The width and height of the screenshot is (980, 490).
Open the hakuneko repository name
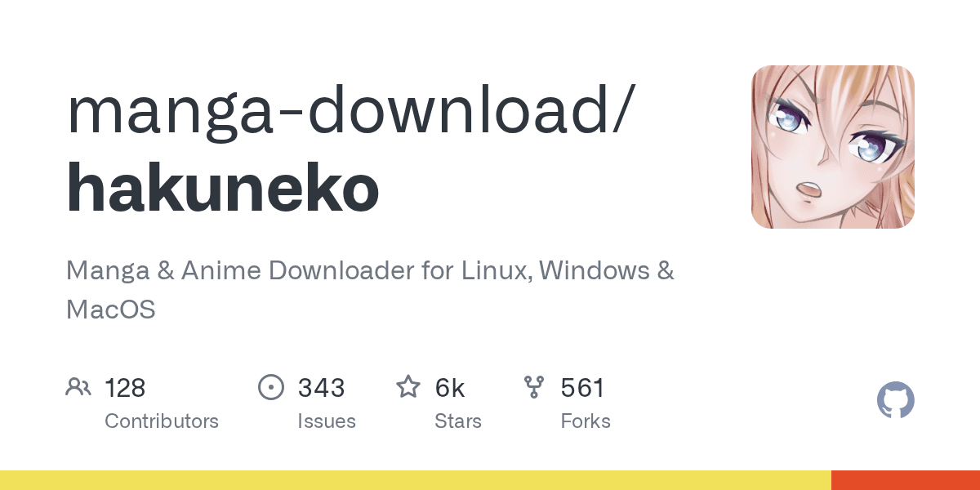[x=222, y=188]
